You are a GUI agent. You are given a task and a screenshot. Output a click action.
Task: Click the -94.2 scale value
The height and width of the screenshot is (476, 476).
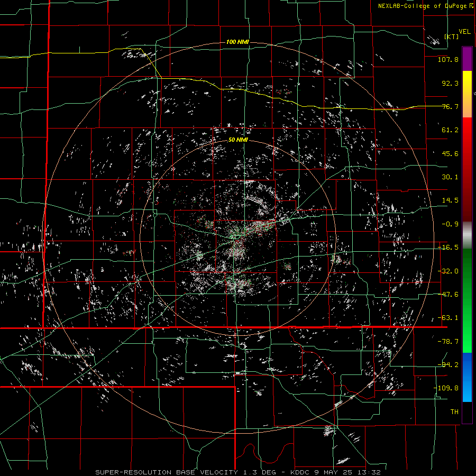pos(448,365)
